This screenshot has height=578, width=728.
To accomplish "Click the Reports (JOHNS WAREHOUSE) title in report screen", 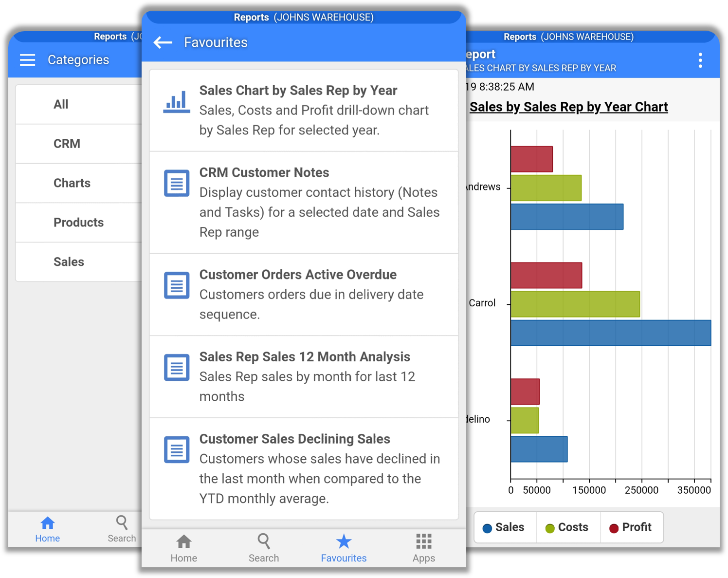I will click(568, 37).
